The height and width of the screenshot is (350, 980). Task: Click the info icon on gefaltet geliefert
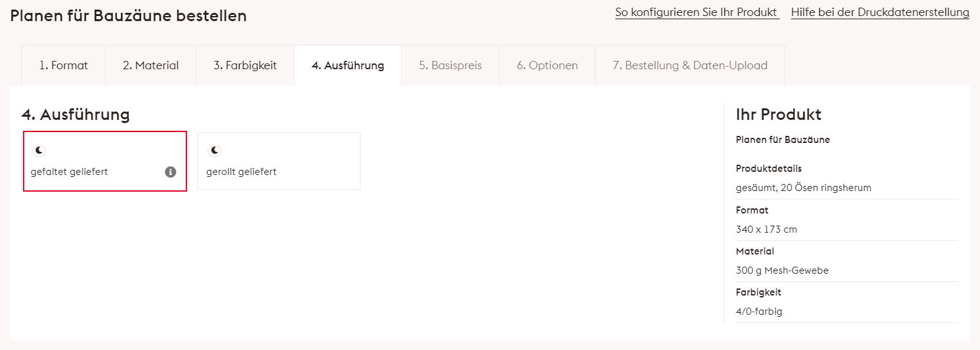(170, 172)
